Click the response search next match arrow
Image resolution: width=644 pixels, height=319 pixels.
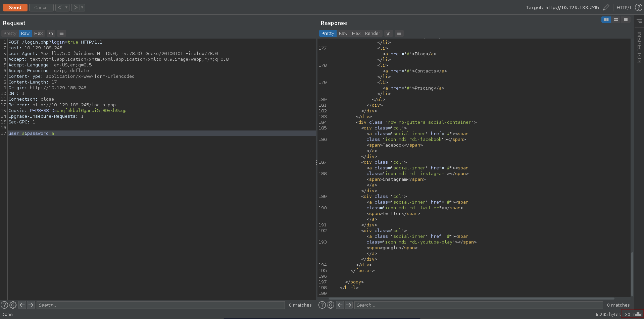coord(349,305)
